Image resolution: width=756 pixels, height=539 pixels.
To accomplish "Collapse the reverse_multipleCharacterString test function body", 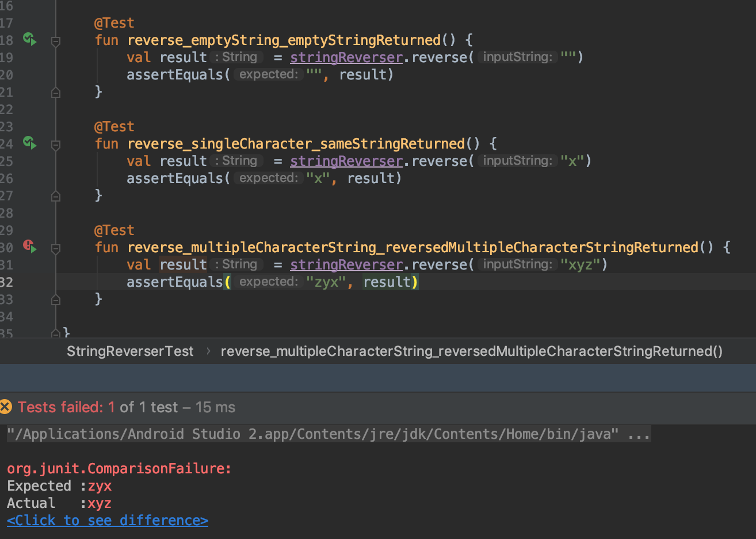I will [55, 247].
